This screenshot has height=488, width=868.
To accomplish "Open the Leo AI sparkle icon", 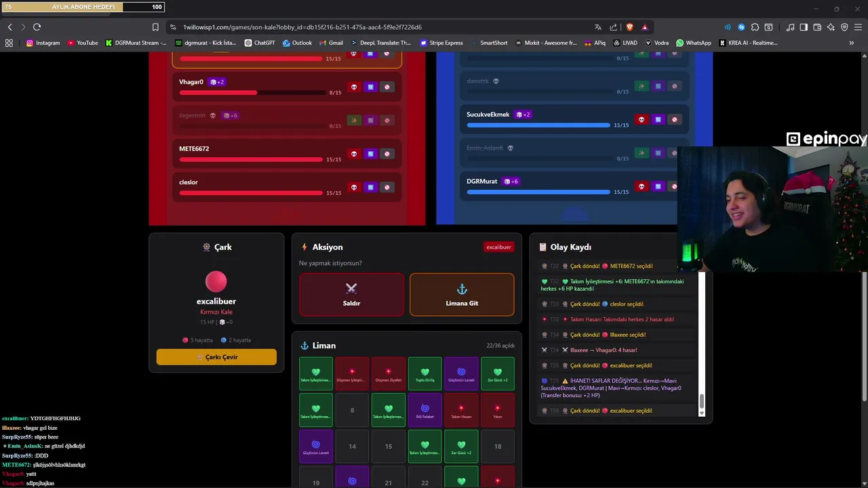I will point(831,27).
